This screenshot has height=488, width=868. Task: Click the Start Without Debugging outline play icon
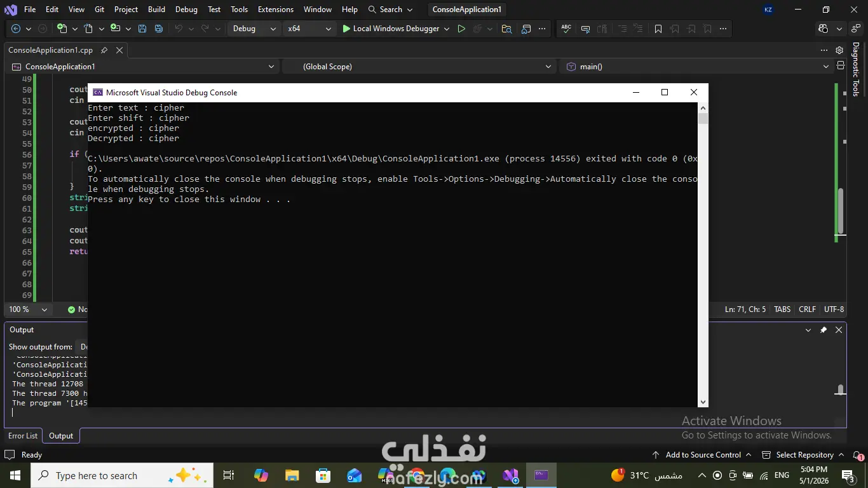(x=461, y=29)
